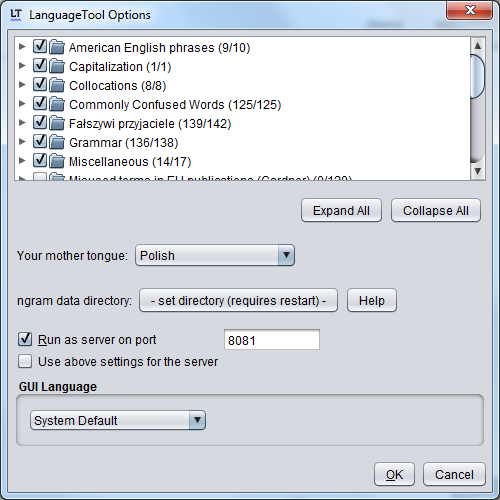Open the set directory ngram button
Screen dimensions: 500x500
click(x=238, y=300)
